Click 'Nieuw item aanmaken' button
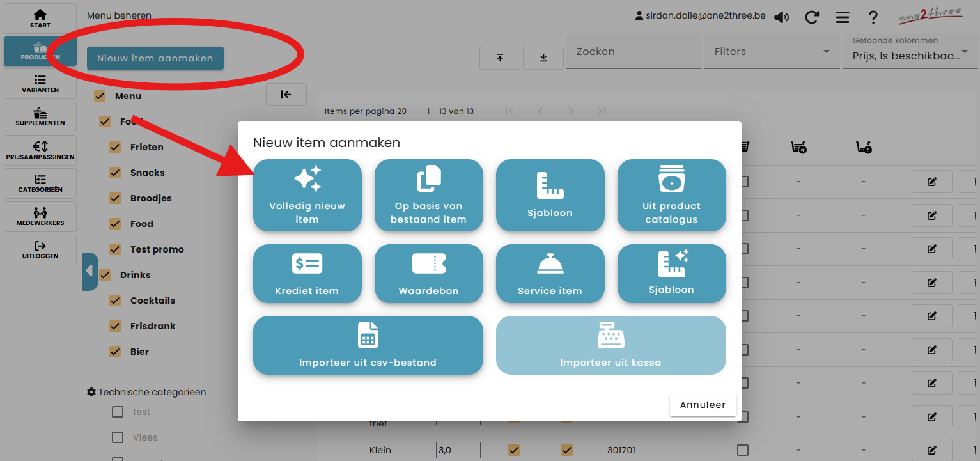This screenshot has height=461, width=980. (155, 58)
